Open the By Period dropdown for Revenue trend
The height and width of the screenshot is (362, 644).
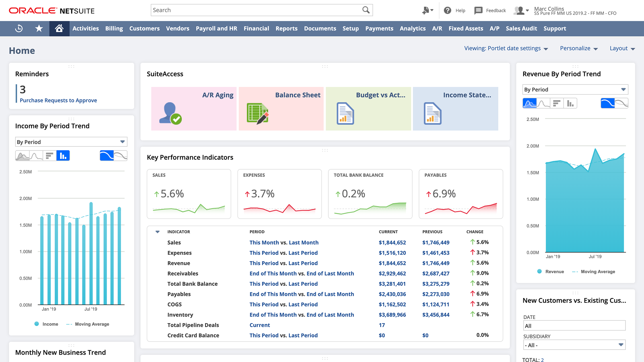point(575,89)
